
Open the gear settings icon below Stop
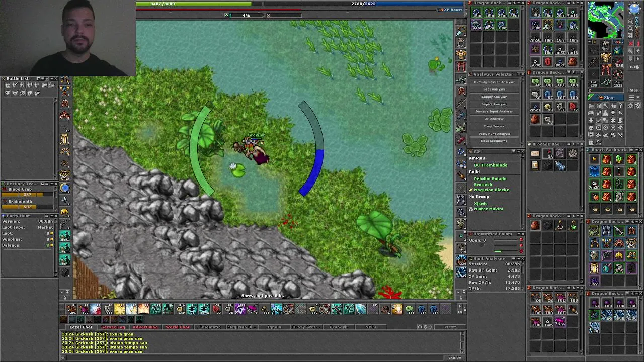pos(630,106)
